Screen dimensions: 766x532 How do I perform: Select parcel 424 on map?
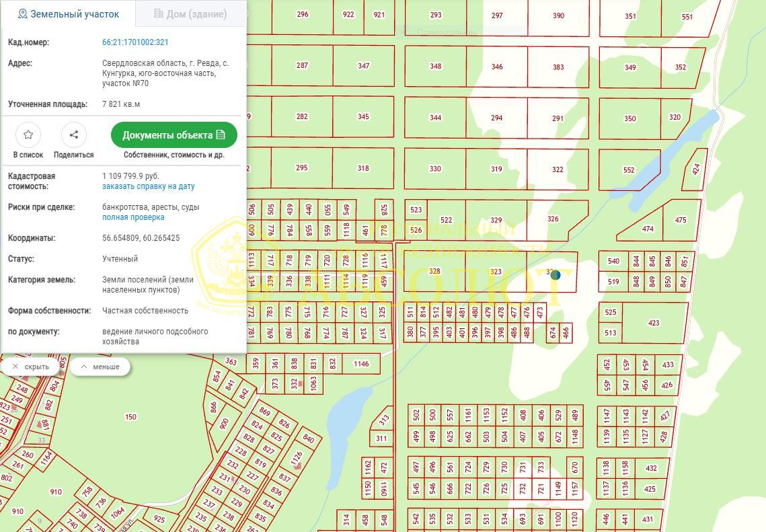[696, 169]
